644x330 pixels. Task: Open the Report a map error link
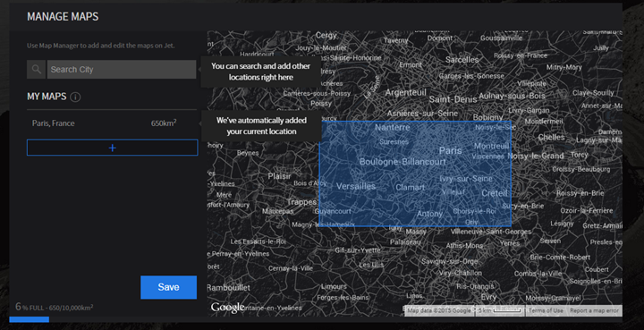coord(594,310)
